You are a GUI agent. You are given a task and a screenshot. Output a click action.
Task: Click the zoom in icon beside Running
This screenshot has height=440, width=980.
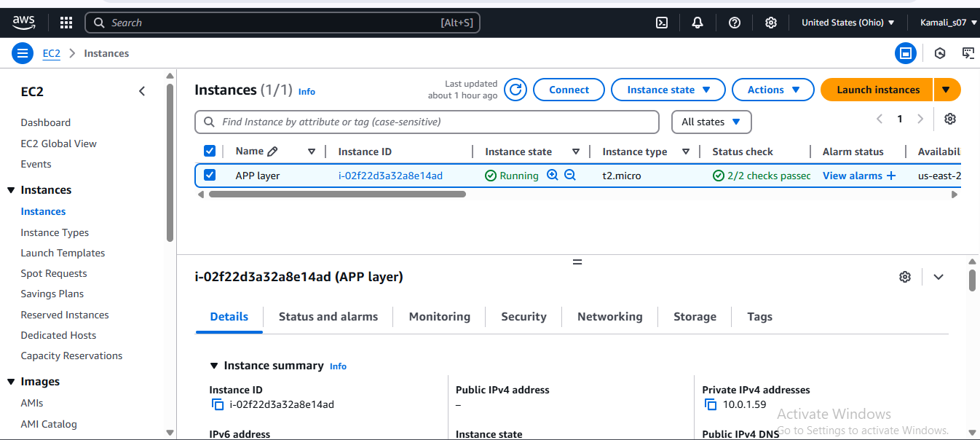pos(553,175)
